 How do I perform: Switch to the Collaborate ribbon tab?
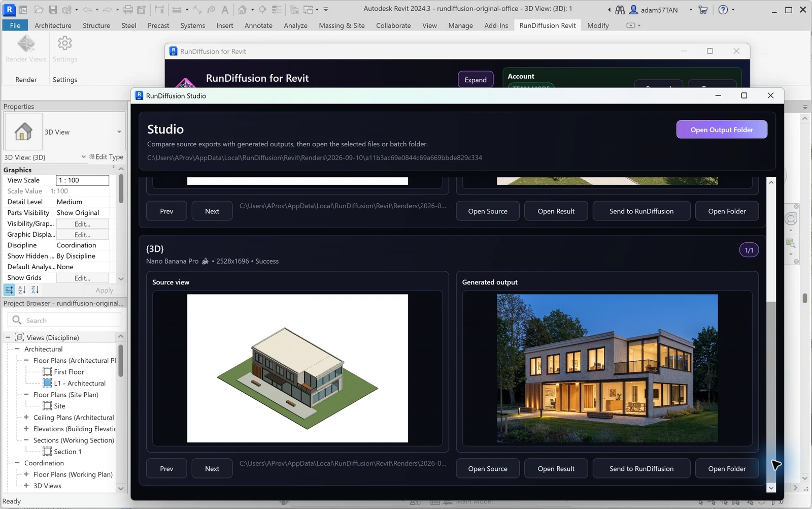click(393, 25)
